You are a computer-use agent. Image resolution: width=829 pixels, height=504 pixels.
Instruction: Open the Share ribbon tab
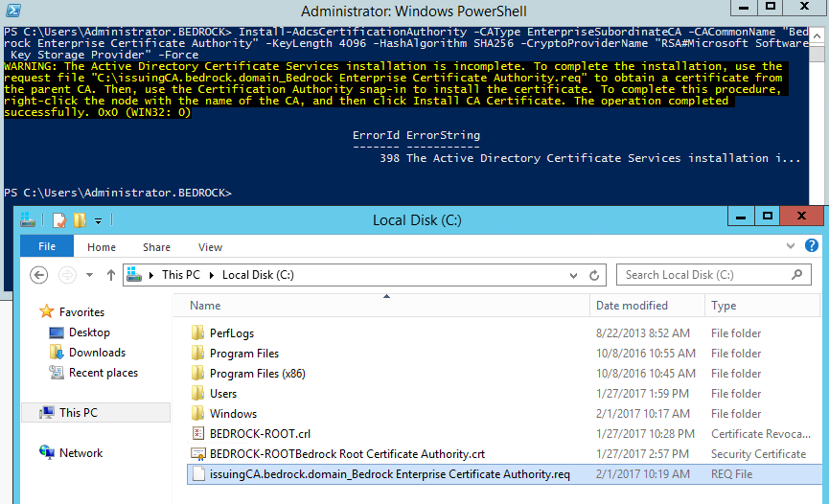(156, 247)
